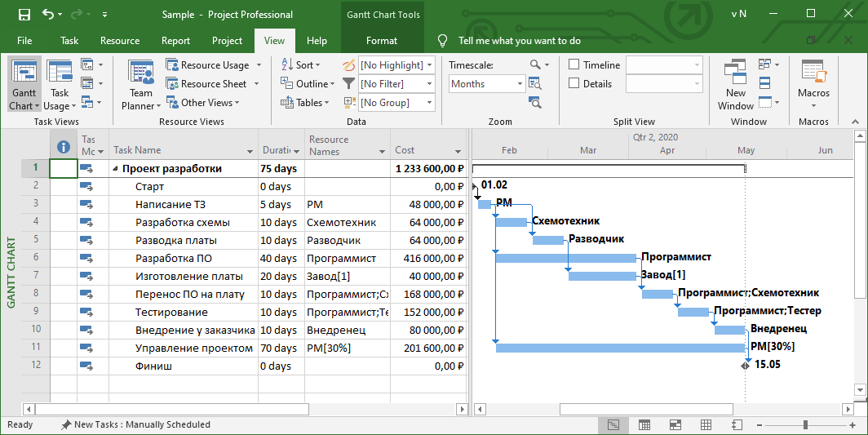This screenshot has height=435, width=868.
Task: Collapse the ribbon
Action: 855,122
